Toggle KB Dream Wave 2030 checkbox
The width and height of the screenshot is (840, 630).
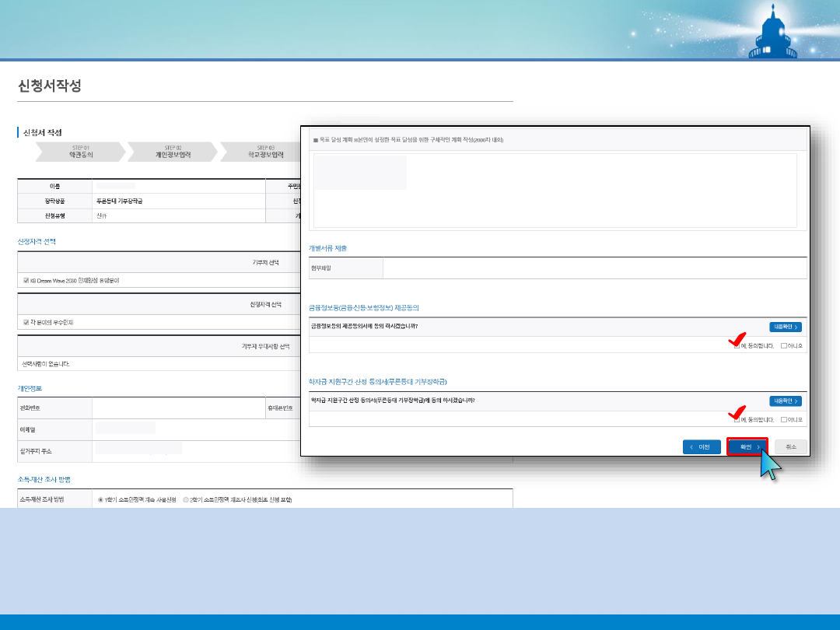26,280
